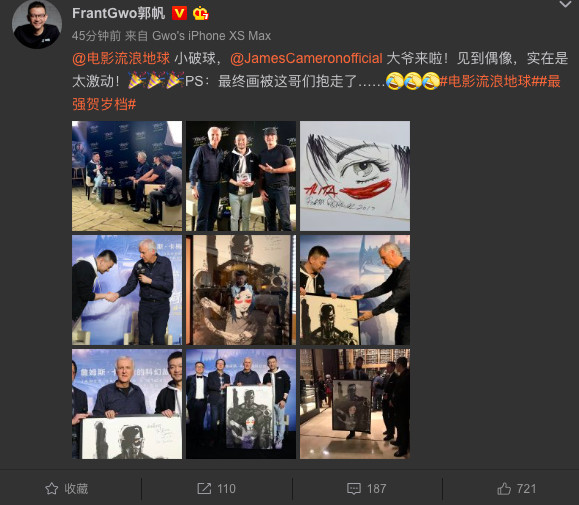Expand the post options chevron menu

(x=565, y=4)
